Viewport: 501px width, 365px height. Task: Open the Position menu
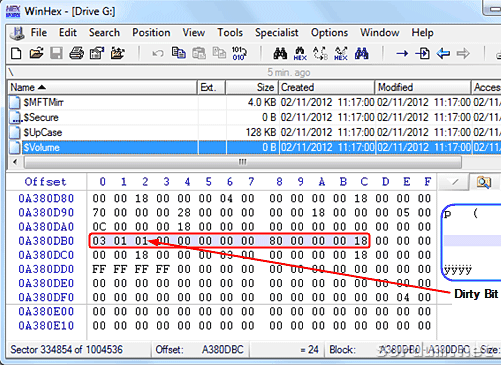(151, 33)
